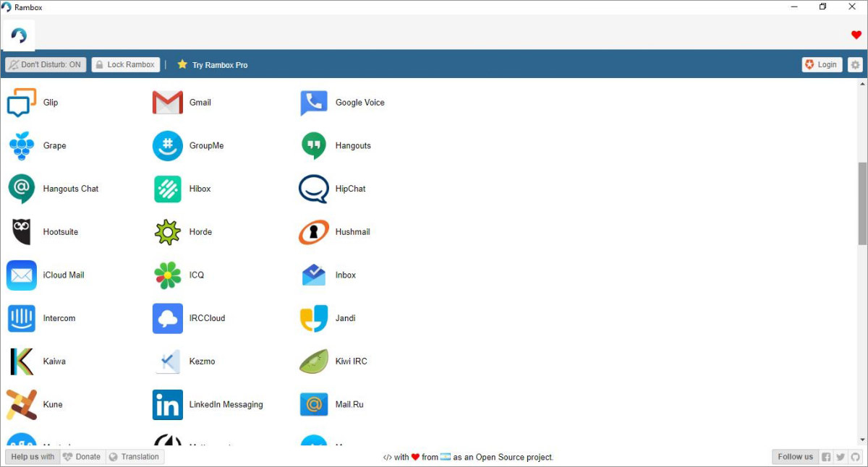The width and height of the screenshot is (868, 467).
Task: Open the Hootsuite owl icon
Action: [22, 232]
